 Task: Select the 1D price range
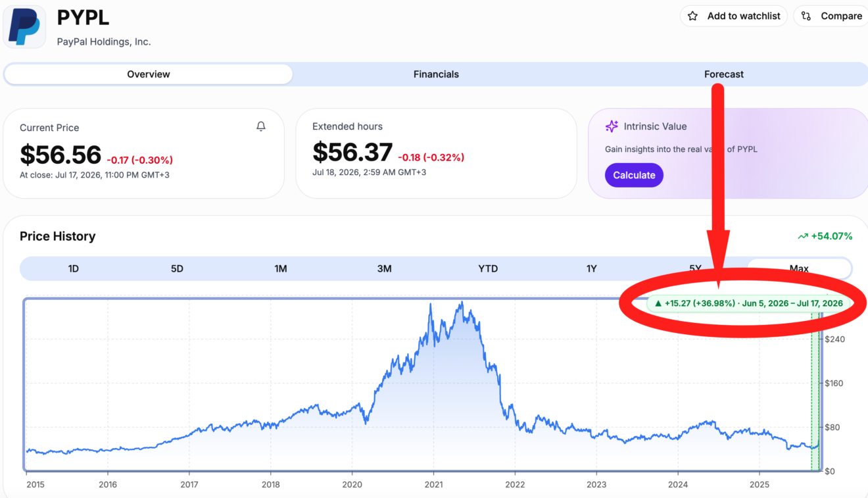(x=74, y=268)
